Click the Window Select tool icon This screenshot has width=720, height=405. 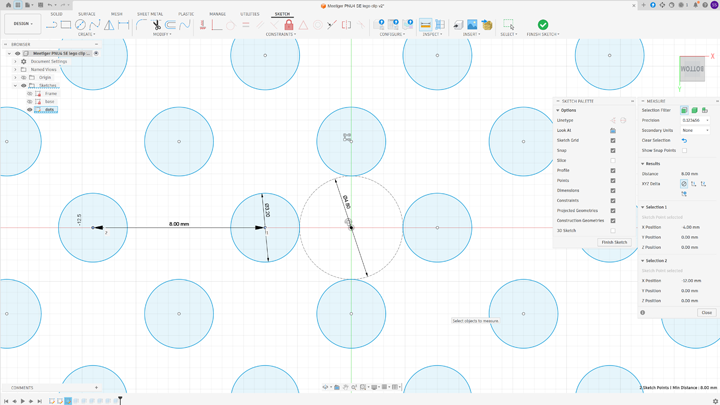coord(508,25)
